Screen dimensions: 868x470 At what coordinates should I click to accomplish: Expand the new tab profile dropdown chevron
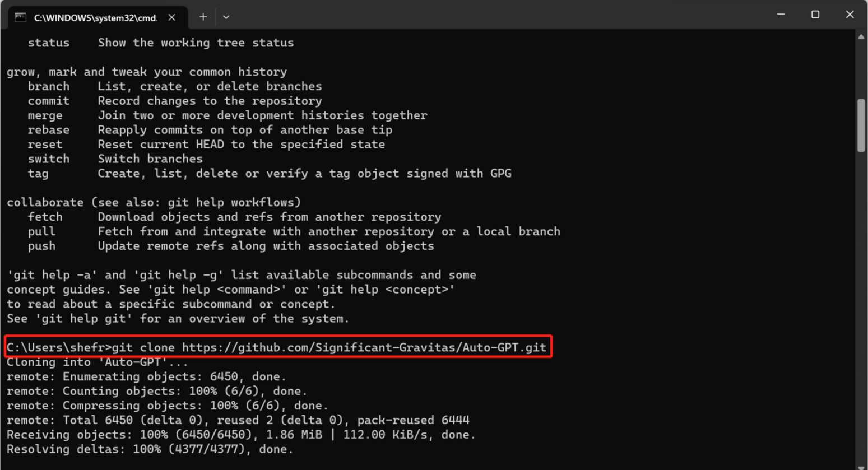(226, 17)
